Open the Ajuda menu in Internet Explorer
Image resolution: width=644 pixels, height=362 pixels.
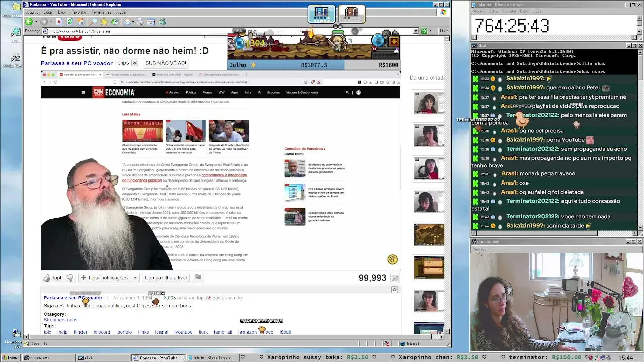coord(121,12)
